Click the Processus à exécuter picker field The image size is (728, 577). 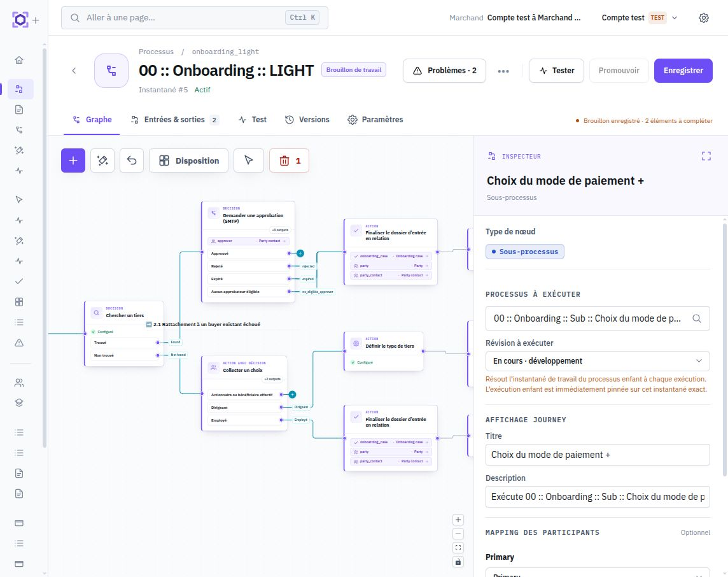pos(598,318)
